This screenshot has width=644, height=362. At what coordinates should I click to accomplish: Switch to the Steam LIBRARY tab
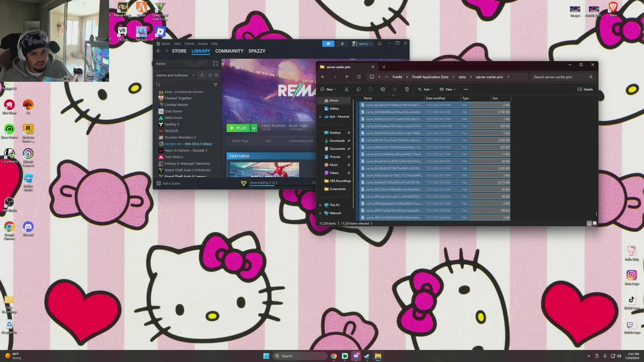point(201,51)
